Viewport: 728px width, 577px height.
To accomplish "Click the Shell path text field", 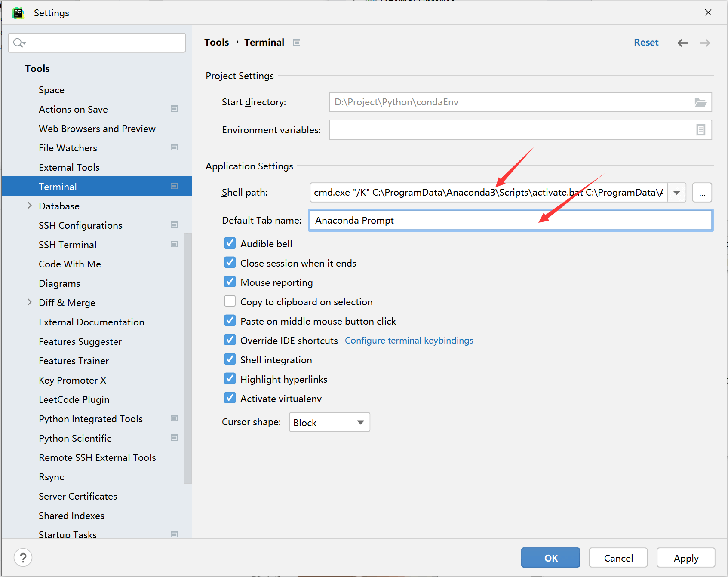I will [488, 193].
